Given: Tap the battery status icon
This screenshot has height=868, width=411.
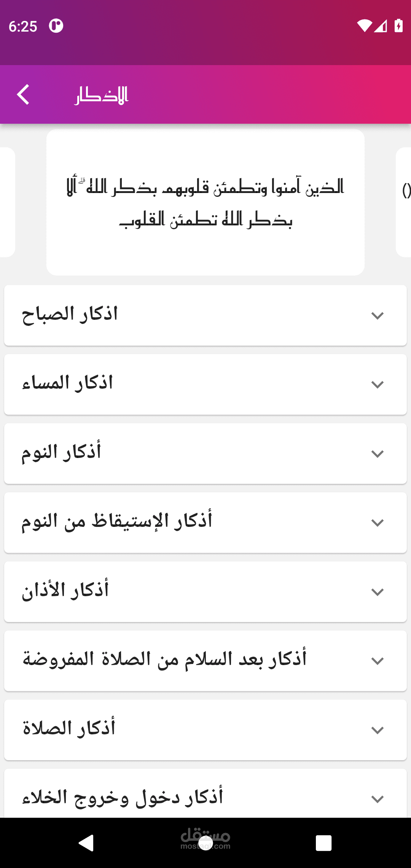Looking at the screenshot, I should click(x=398, y=26).
